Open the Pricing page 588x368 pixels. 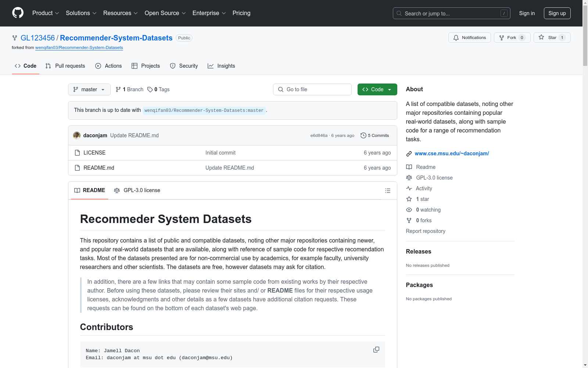click(241, 13)
